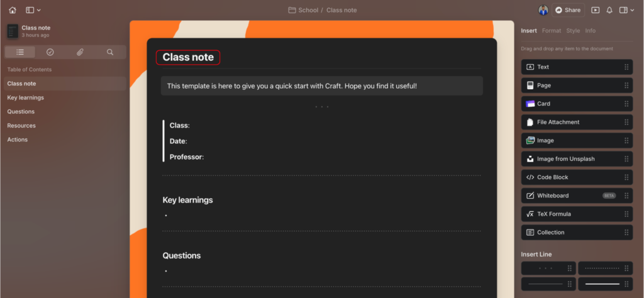Insert a Whiteboard block
Image resolution: width=644 pixels, height=298 pixels.
pyautogui.click(x=577, y=196)
